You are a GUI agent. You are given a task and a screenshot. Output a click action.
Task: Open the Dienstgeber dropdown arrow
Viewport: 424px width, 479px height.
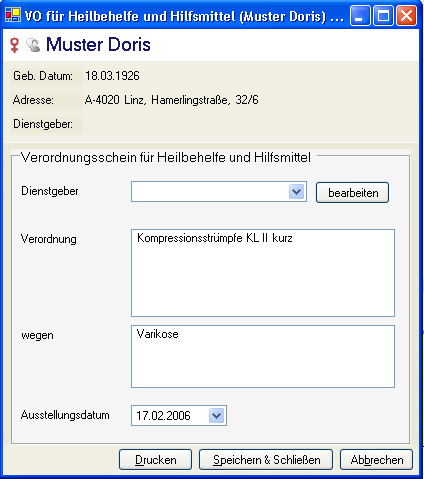click(297, 192)
